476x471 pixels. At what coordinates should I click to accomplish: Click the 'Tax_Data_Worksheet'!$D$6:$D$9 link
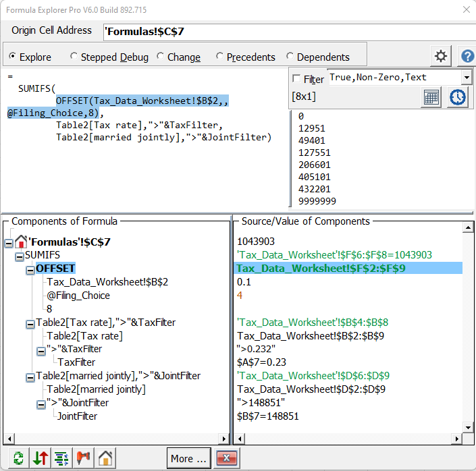[313, 376]
